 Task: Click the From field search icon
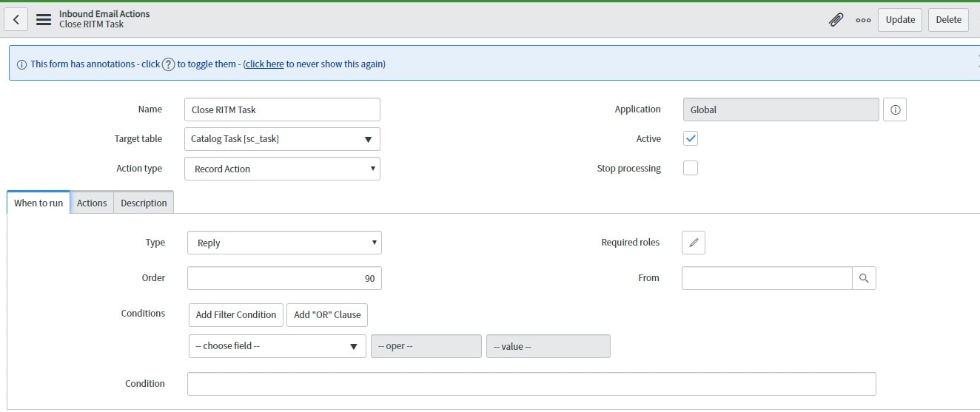click(864, 278)
